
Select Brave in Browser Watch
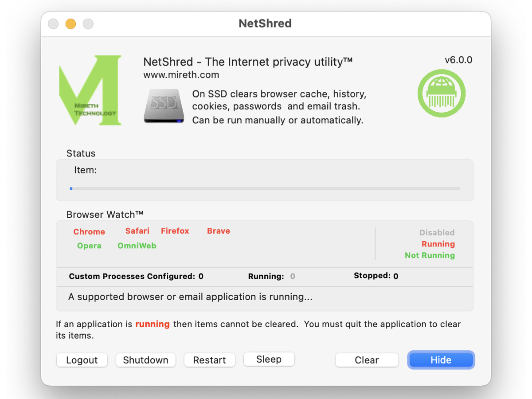218,231
